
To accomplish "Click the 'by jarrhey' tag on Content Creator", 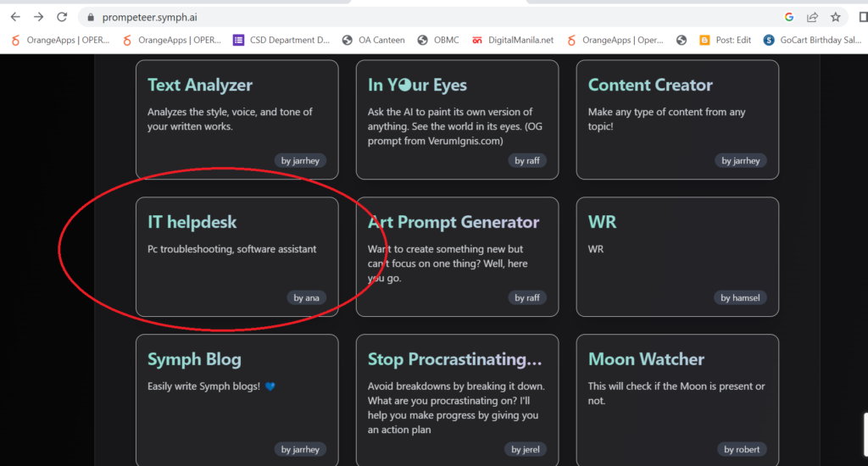I will coord(741,160).
